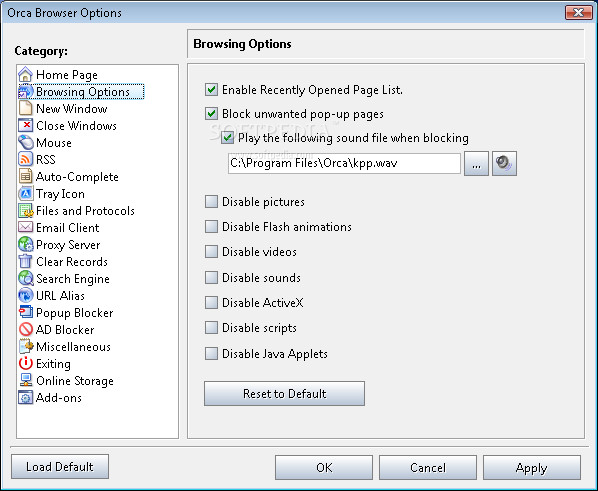Toggle Enable Recently Opened Page List
This screenshot has width=598, height=491.
click(x=211, y=90)
